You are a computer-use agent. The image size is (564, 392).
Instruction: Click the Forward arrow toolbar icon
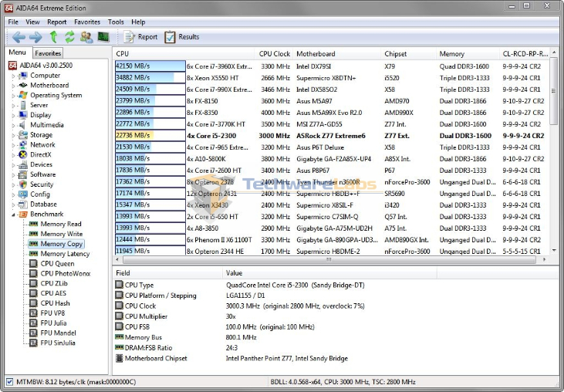coord(35,37)
